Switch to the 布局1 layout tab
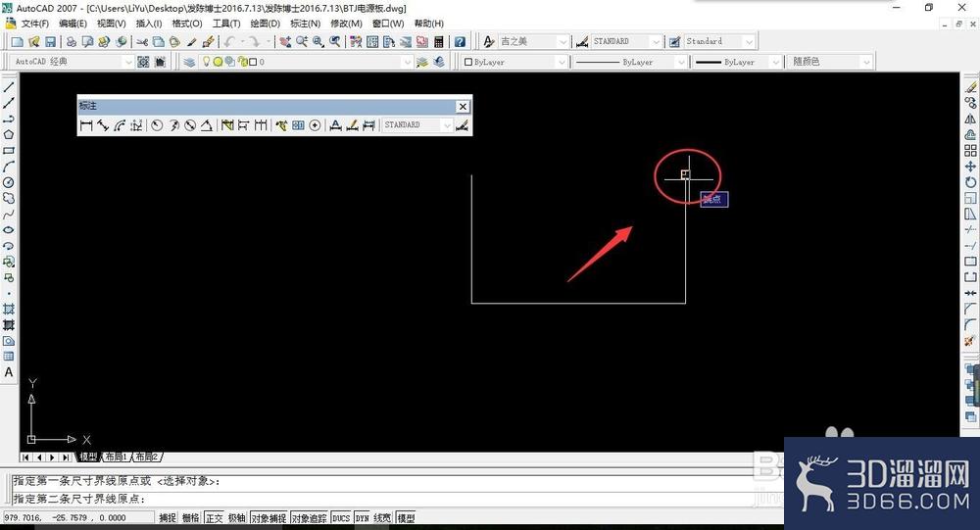 117,457
